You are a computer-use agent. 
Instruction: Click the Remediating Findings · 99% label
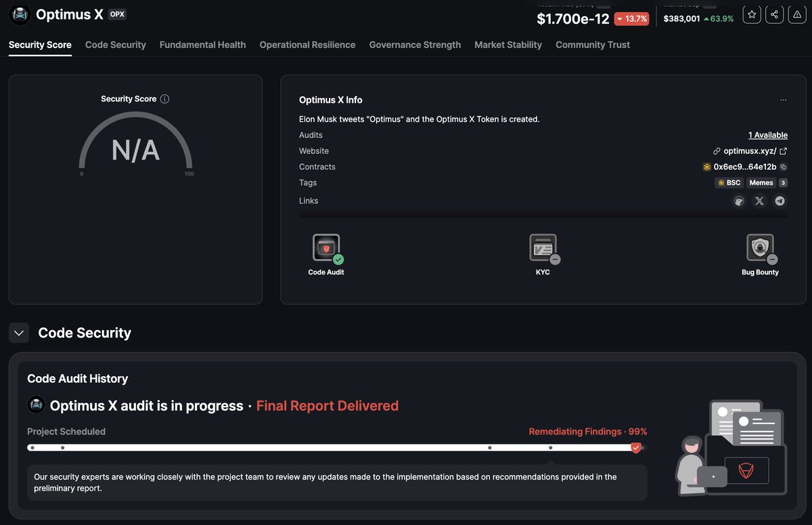pyautogui.click(x=588, y=432)
